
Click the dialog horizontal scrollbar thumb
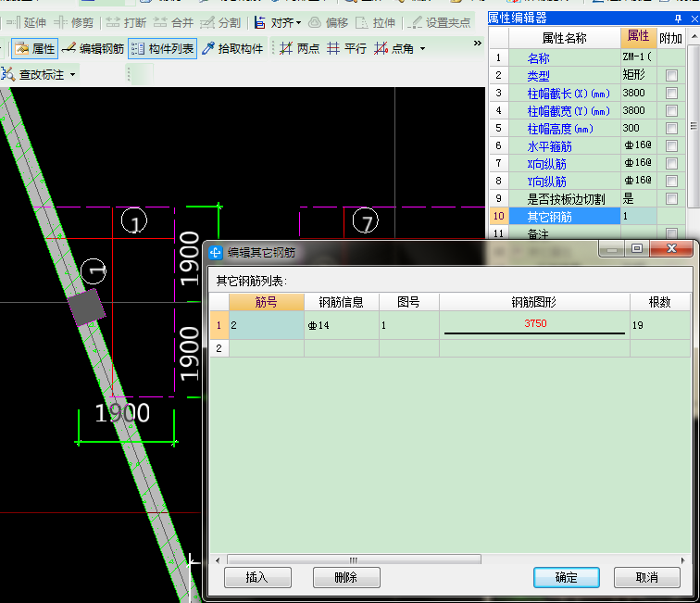coord(354,560)
